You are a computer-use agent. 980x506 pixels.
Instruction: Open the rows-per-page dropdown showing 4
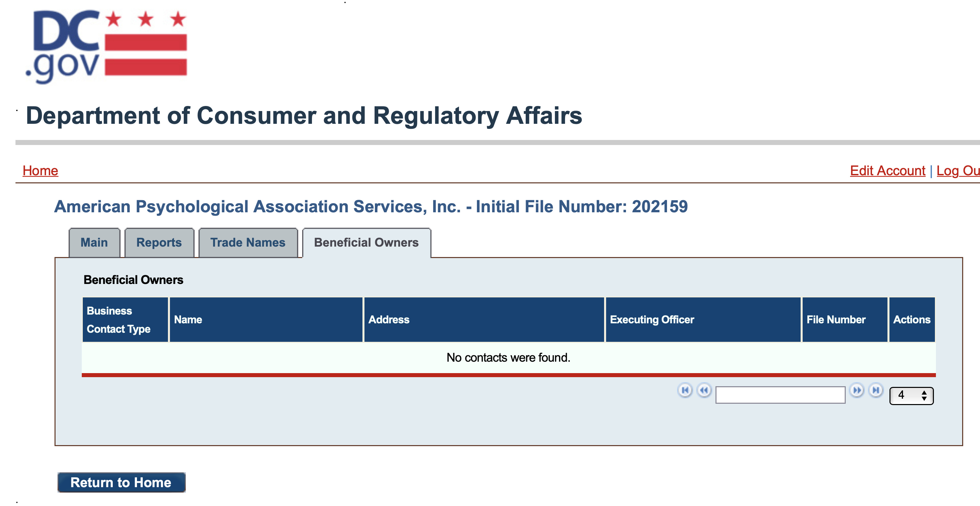pyautogui.click(x=911, y=396)
